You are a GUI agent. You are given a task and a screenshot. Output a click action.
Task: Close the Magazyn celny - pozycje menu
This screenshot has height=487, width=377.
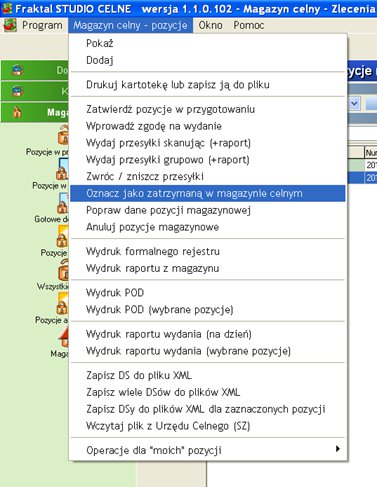pos(130,25)
